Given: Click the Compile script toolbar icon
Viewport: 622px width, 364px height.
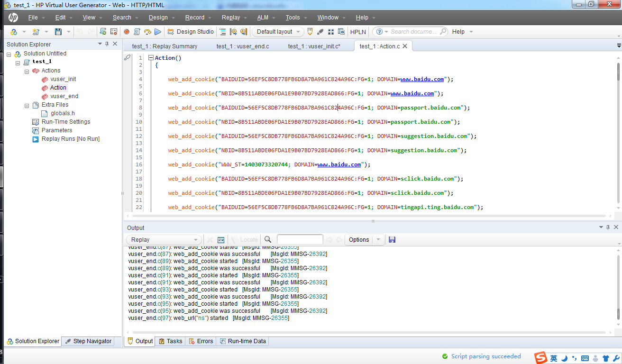Looking at the screenshot, I should [137, 32].
